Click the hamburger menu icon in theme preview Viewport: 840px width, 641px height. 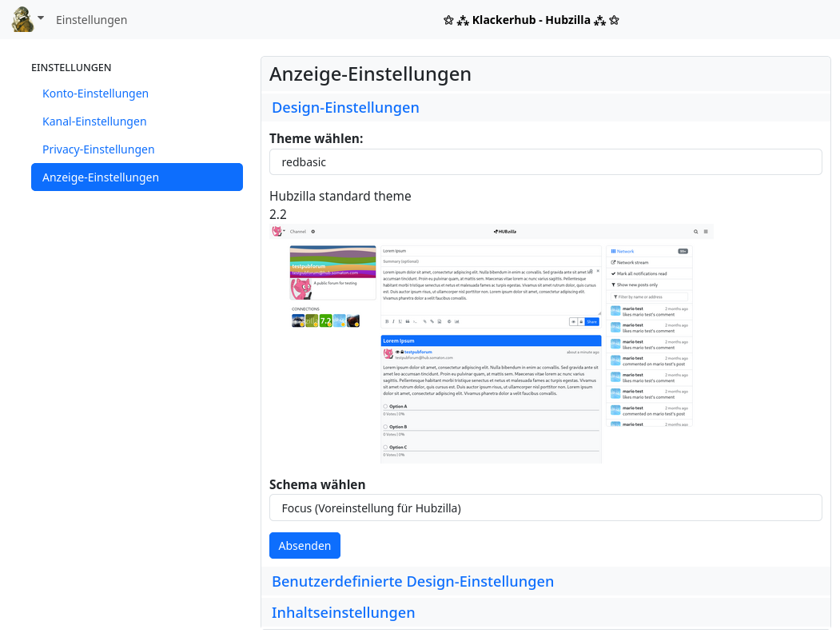click(706, 232)
